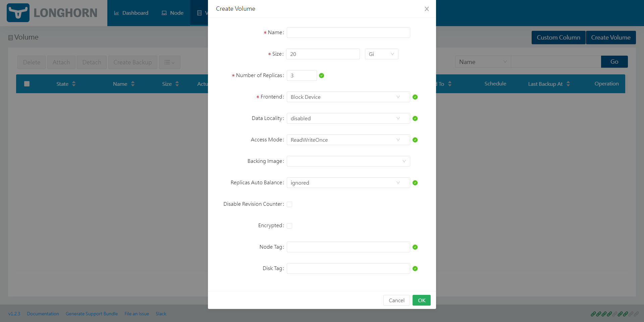The height and width of the screenshot is (322, 644).
Task: Click green check icon beside Frontend
Action: pos(415,97)
